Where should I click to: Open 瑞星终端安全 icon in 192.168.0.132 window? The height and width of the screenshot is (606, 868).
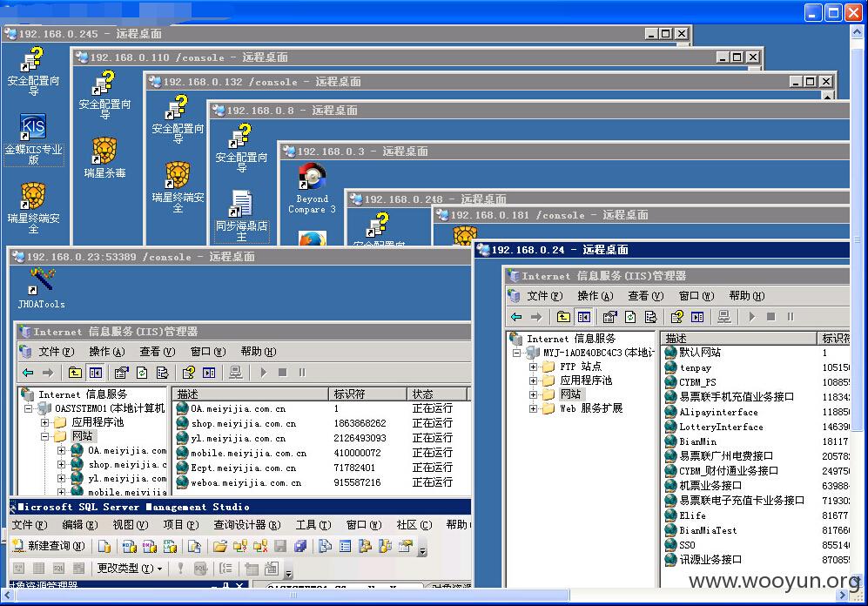tap(178, 187)
